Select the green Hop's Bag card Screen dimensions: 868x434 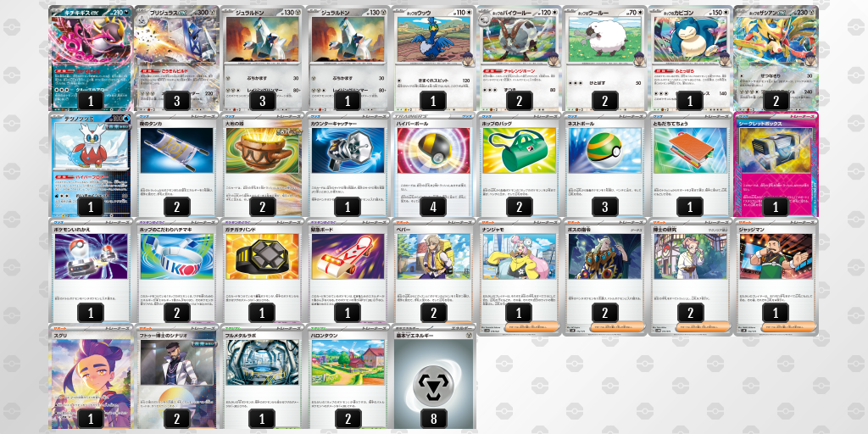point(519,164)
